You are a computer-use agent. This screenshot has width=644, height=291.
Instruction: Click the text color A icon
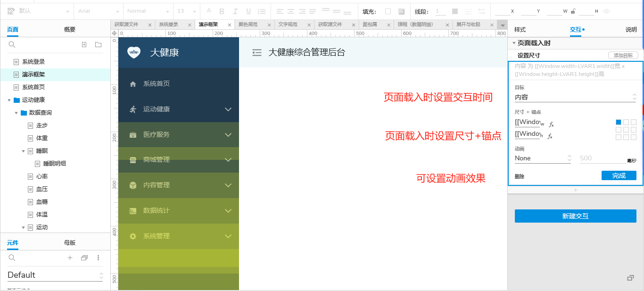click(x=209, y=11)
